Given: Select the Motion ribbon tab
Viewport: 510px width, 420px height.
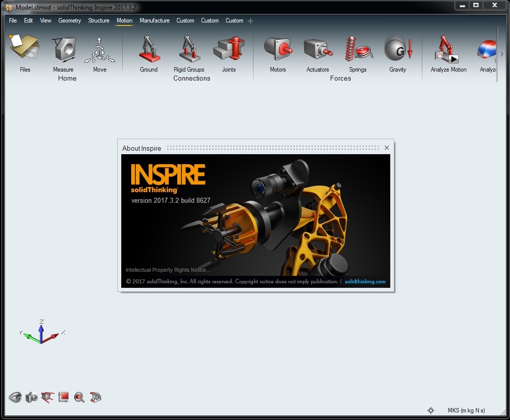Looking at the screenshot, I should pyautogui.click(x=125, y=21).
